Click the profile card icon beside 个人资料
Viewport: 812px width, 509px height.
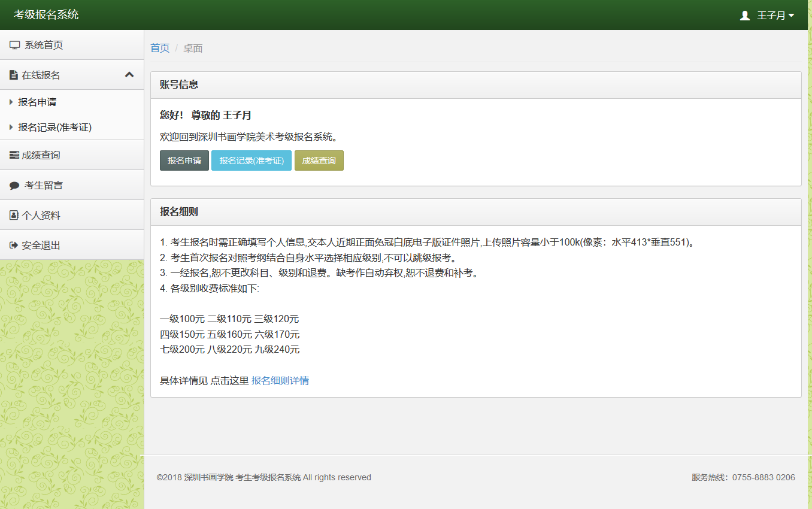(14, 216)
